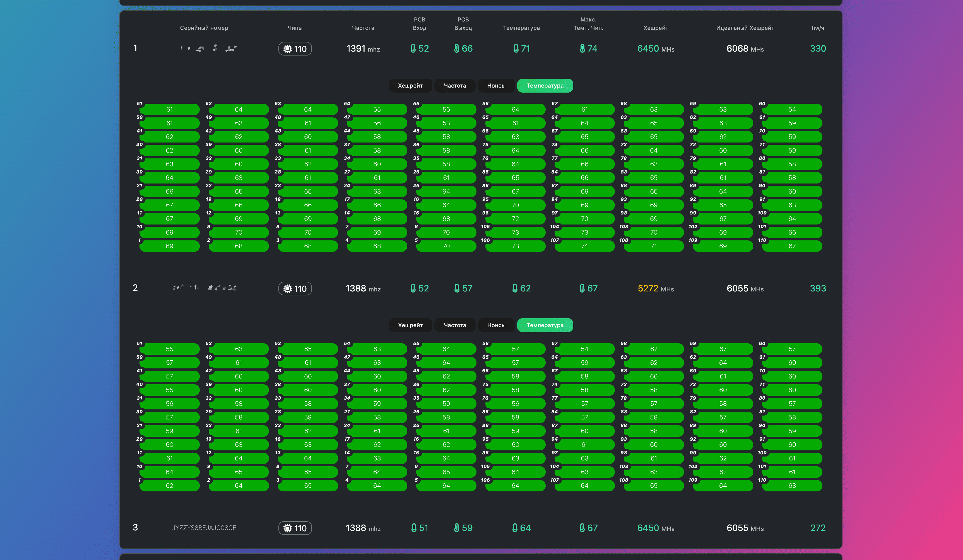Open board 2 Частота tab
Image resolution: width=963 pixels, height=560 pixels.
[x=455, y=325]
